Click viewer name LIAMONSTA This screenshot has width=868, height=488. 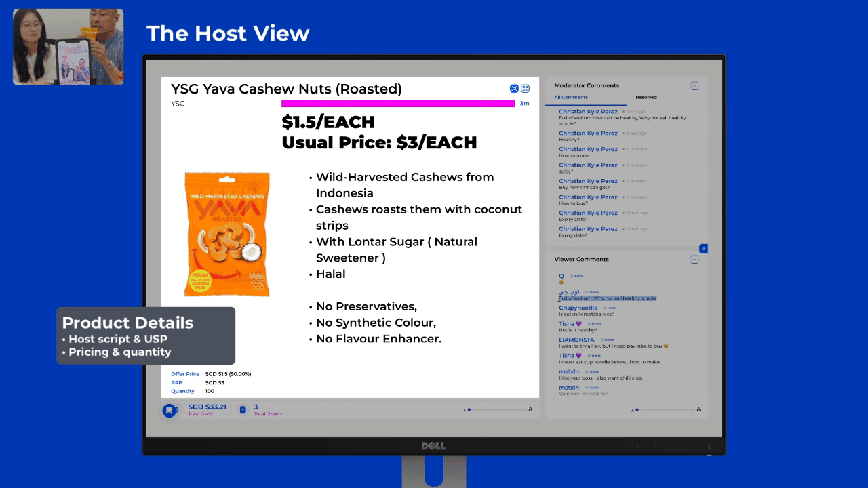coord(576,340)
